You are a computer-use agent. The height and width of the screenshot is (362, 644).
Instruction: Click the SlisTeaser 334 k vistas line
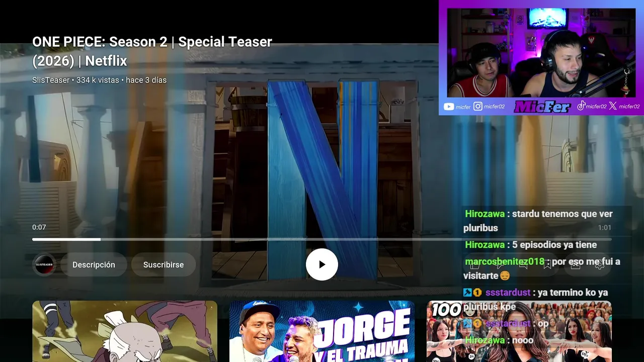(99, 80)
